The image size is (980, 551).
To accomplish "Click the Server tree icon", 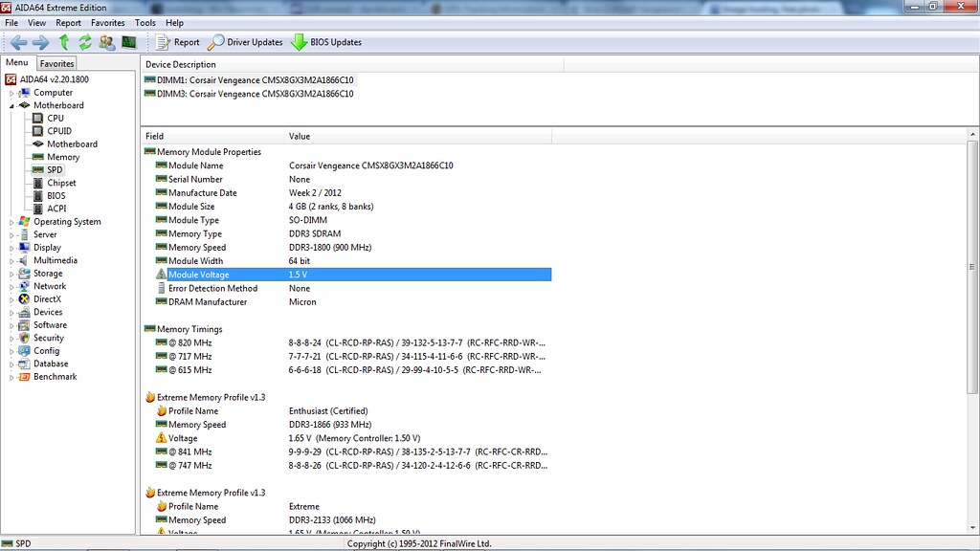I will point(24,235).
